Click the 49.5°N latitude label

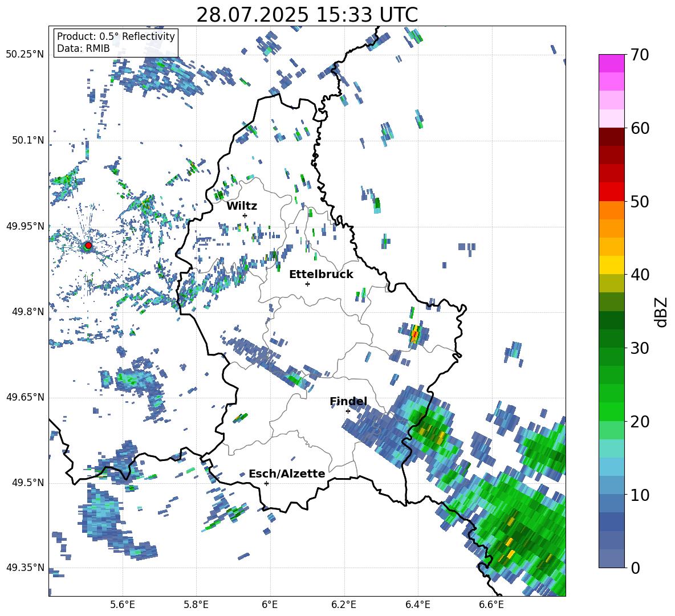(x=28, y=483)
